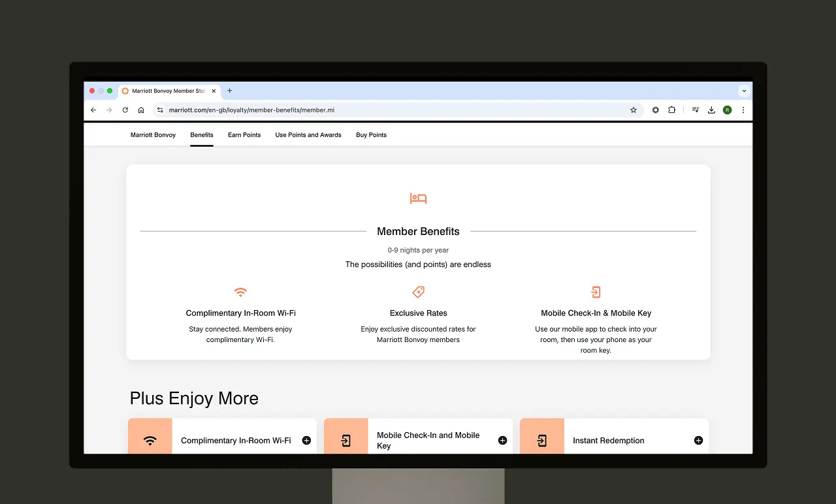Click the Downloads icon in the browser toolbar
This screenshot has height=504, width=836.
pyautogui.click(x=711, y=110)
